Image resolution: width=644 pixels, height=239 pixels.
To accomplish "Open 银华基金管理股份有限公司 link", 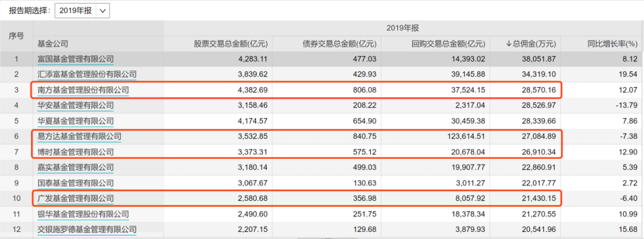I will tap(83, 215).
